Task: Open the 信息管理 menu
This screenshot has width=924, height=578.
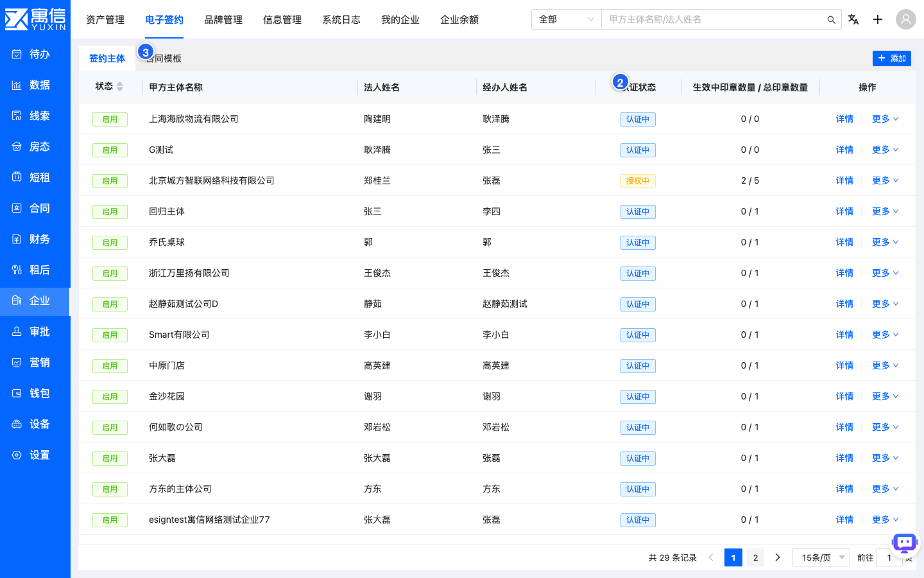Action: [x=282, y=20]
